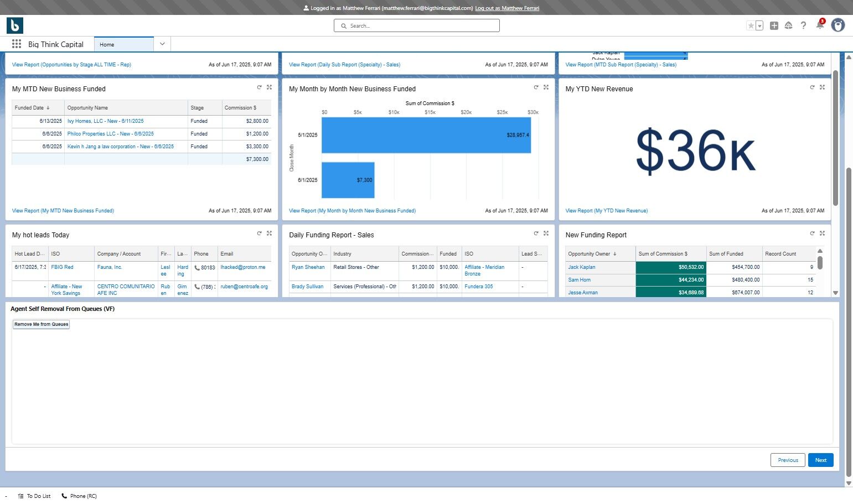Click the 6/1/2025 bar showing $7,300
This screenshot has height=504, width=853.
[x=348, y=180]
